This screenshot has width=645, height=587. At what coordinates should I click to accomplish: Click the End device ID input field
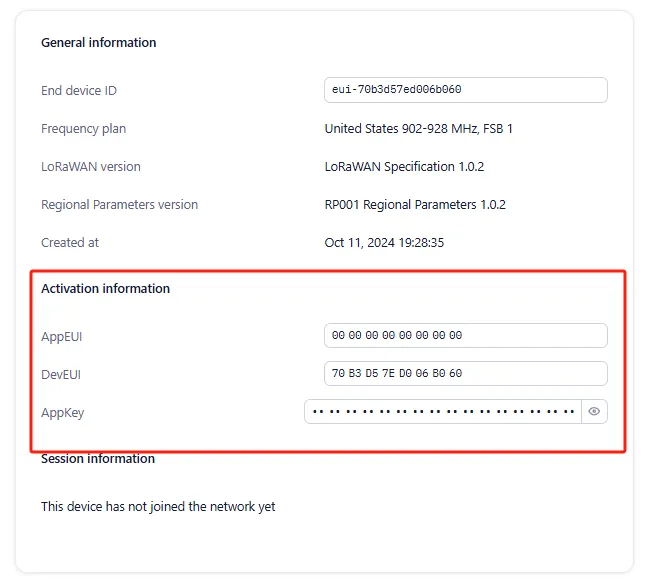[466, 90]
